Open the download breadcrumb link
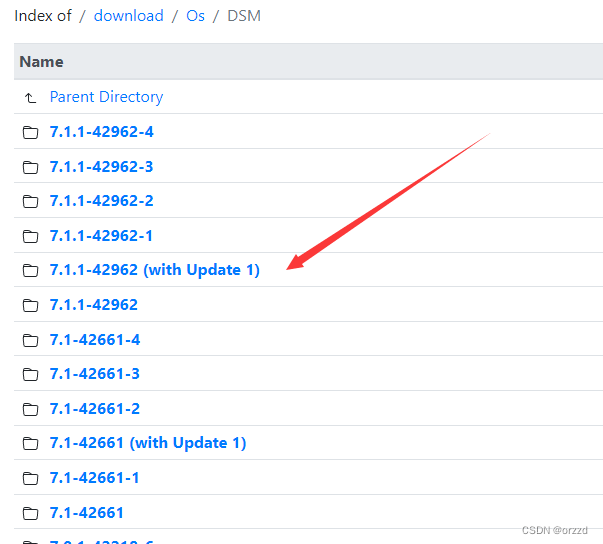The width and height of the screenshot is (603, 544). pyautogui.click(x=128, y=16)
